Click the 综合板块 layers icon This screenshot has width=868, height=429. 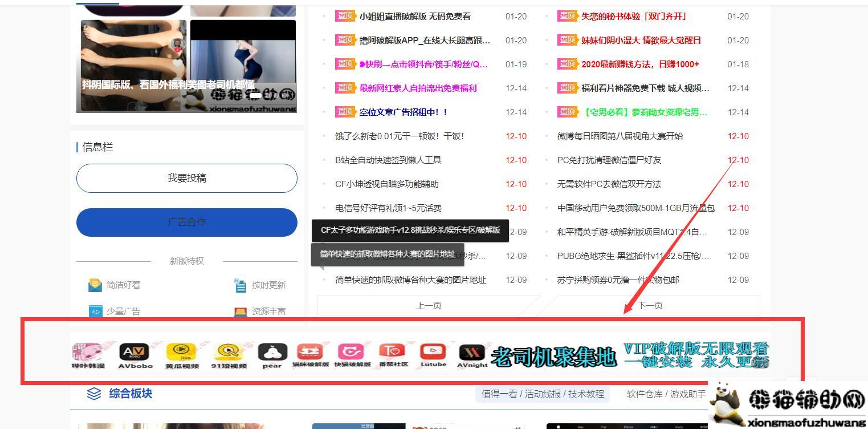(x=94, y=394)
